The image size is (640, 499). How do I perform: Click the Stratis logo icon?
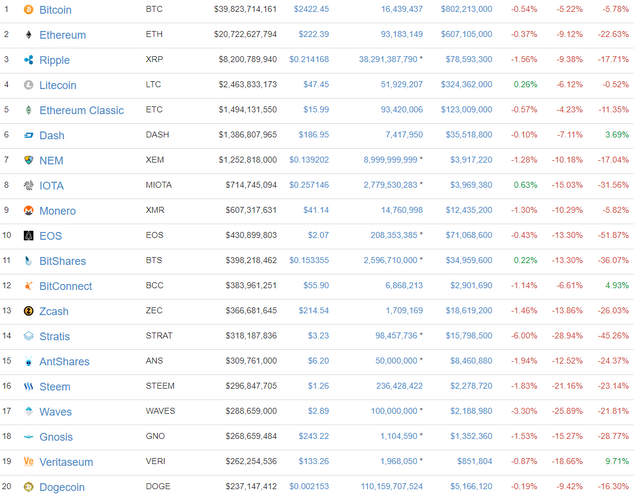click(29, 336)
